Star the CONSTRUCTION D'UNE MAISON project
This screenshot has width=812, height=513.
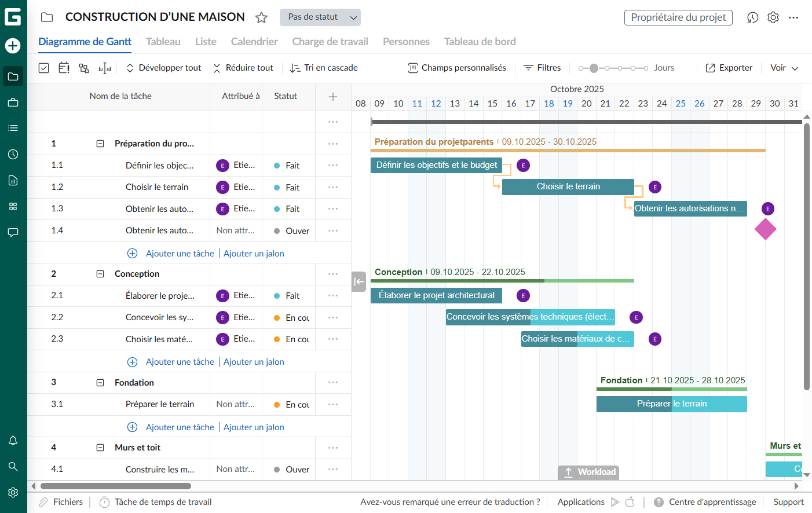click(261, 17)
